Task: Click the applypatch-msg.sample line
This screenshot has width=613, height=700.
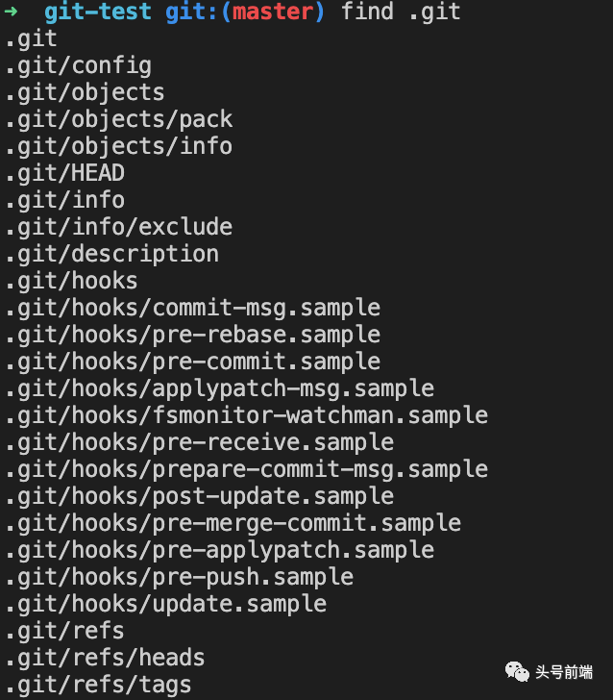Action: [220, 388]
